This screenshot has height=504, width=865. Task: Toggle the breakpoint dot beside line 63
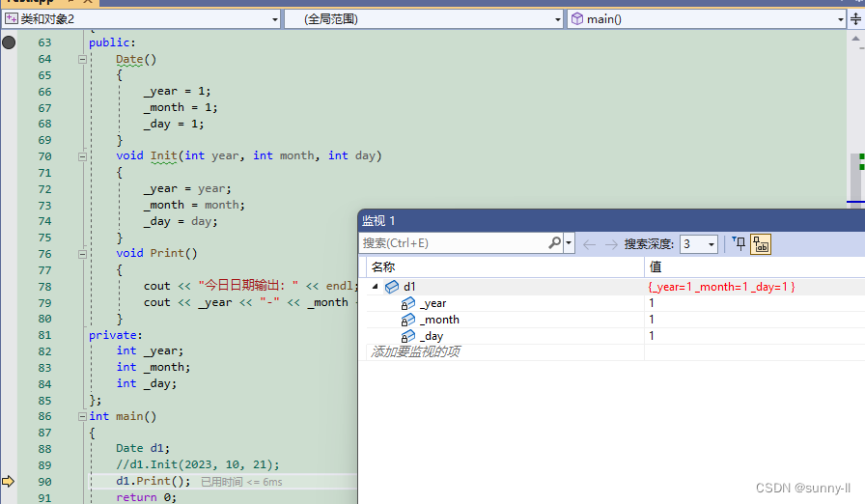[x=9, y=42]
